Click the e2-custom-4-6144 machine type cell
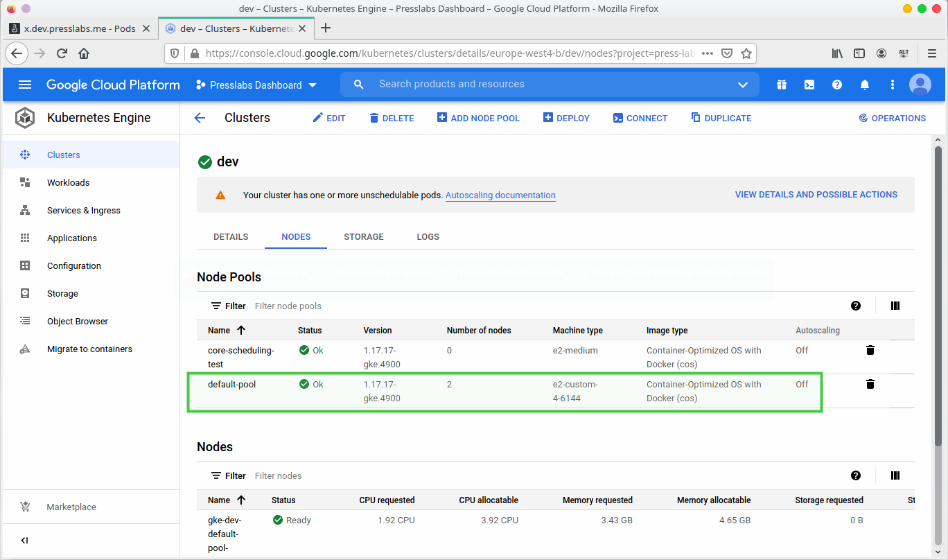The width and height of the screenshot is (948, 560). click(x=575, y=391)
